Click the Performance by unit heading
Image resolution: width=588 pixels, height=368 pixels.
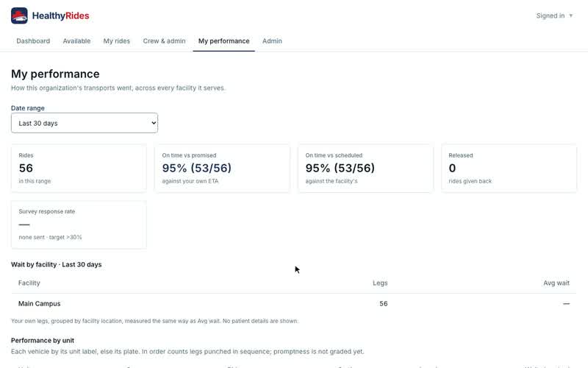43,341
